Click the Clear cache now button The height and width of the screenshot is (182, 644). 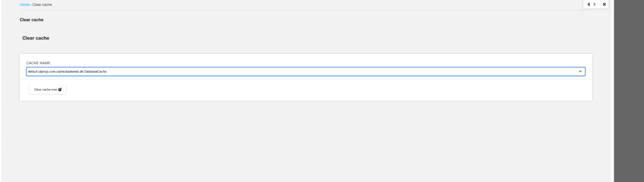[x=47, y=90]
